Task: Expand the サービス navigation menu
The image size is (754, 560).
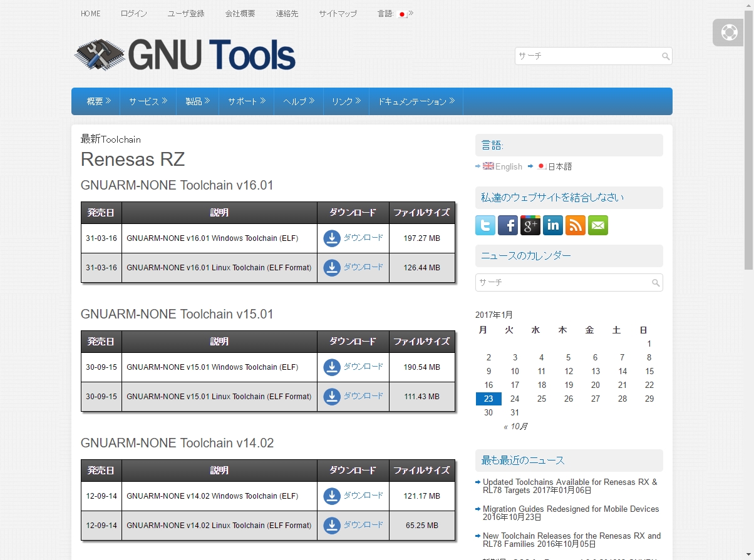Action: tap(148, 101)
